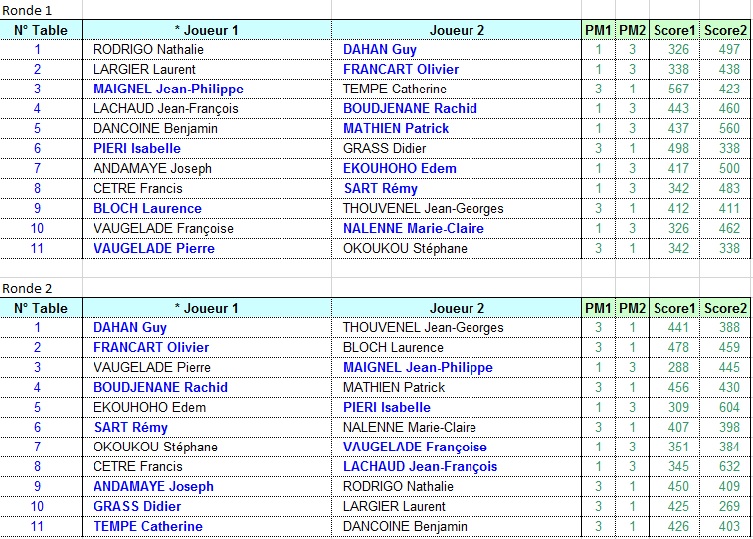Click score '497' in Ronde 1

pos(729,49)
